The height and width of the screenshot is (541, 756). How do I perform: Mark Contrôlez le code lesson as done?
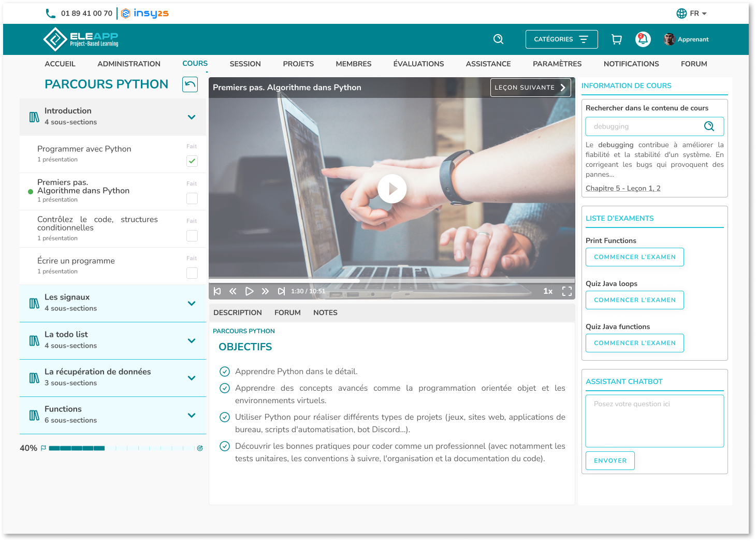[192, 236]
